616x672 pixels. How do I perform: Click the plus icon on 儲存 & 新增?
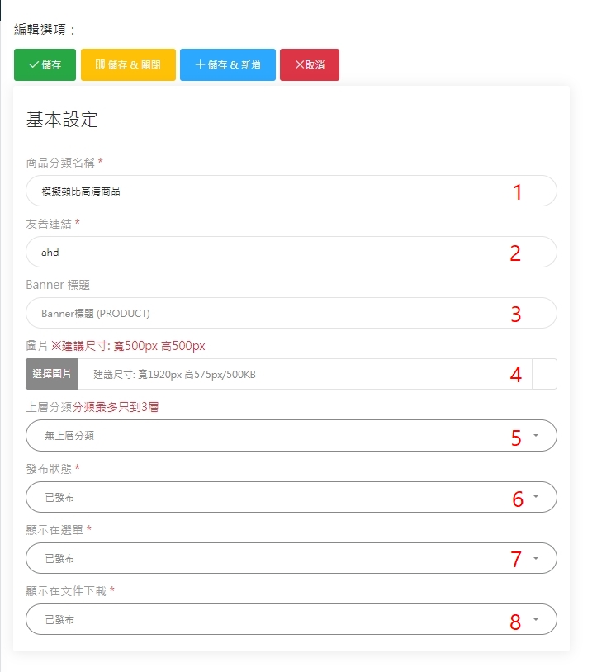tap(200, 64)
